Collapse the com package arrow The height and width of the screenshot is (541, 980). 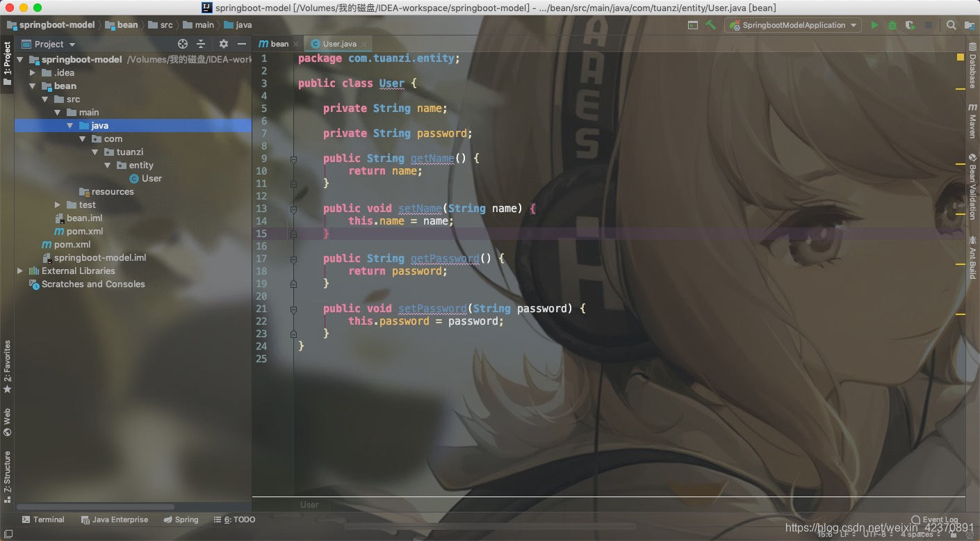[83, 139]
